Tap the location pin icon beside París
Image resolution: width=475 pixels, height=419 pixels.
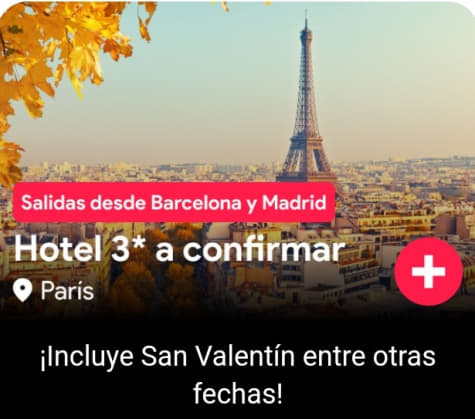(22, 291)
